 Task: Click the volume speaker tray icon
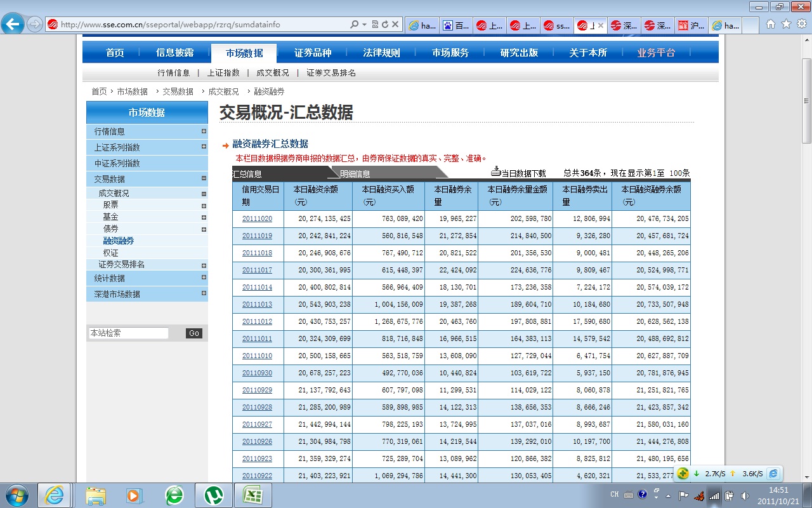(745, 495)
